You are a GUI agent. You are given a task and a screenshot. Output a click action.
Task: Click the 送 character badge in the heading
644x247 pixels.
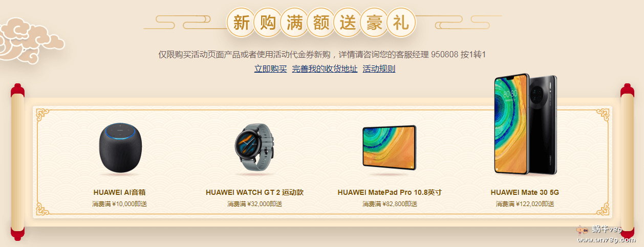coord(348,23)
